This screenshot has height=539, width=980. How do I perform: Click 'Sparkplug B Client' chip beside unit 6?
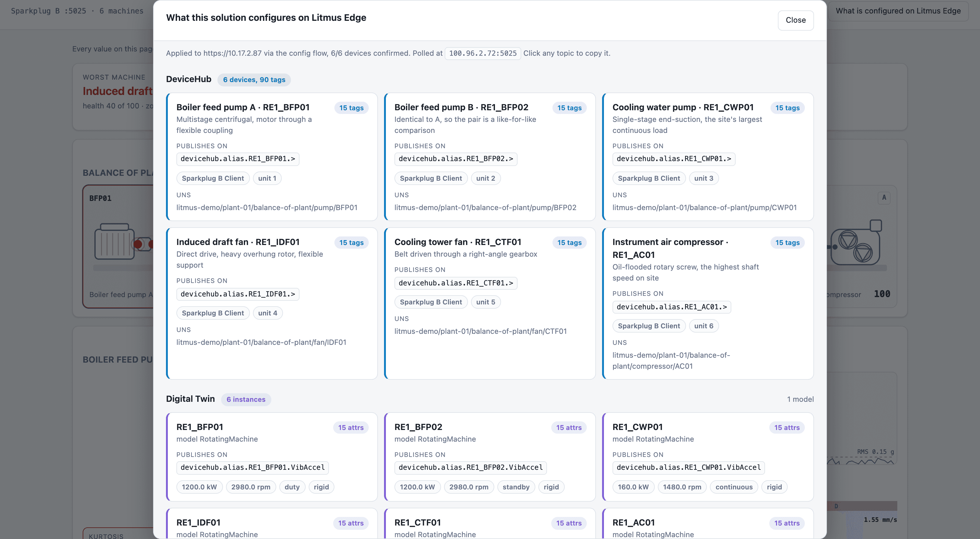[649, 326]
